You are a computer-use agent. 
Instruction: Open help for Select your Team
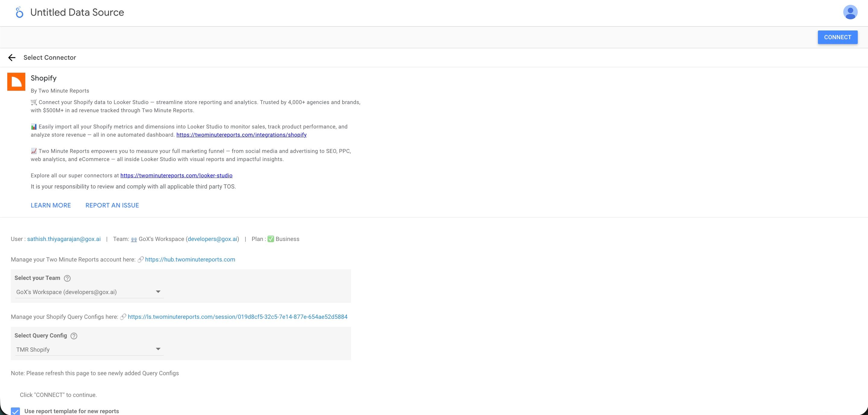point(67,278)
